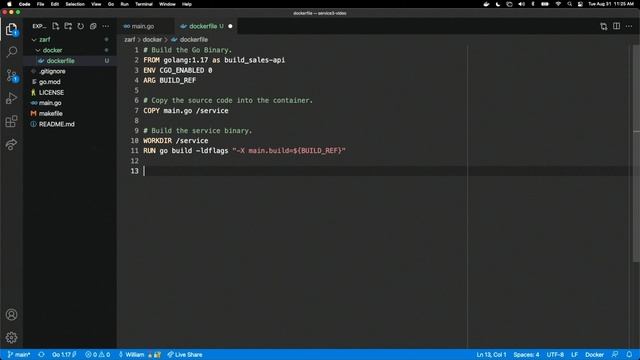Refresh the Explorer file tree
Viewport: 640px width, 360px height.
coord(81,26)
